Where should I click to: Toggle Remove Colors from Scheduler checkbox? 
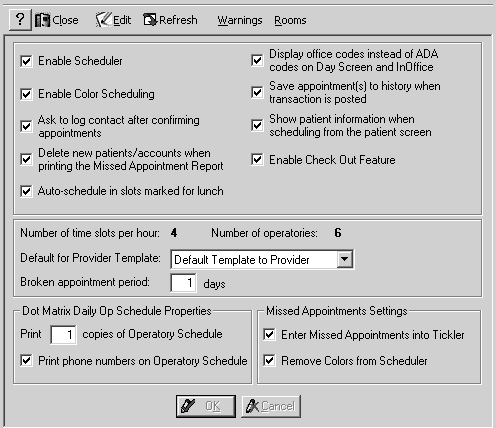point(269,361)
